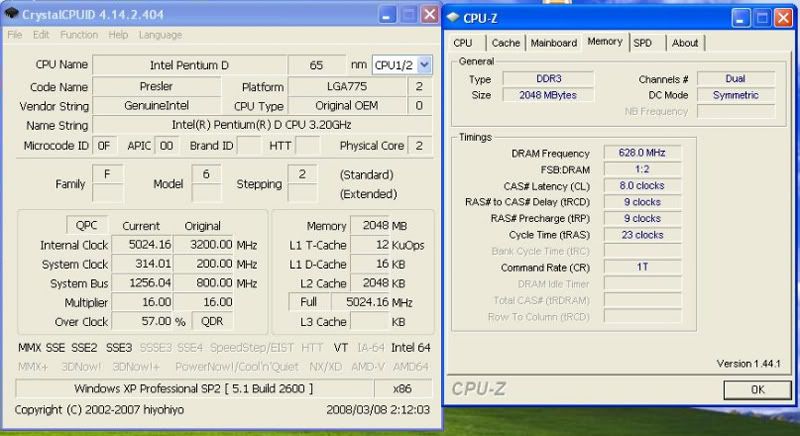Screen dimensions: 800x436
Task: Click the current Internal Clock value 5024.16
Action: [142, 245]
